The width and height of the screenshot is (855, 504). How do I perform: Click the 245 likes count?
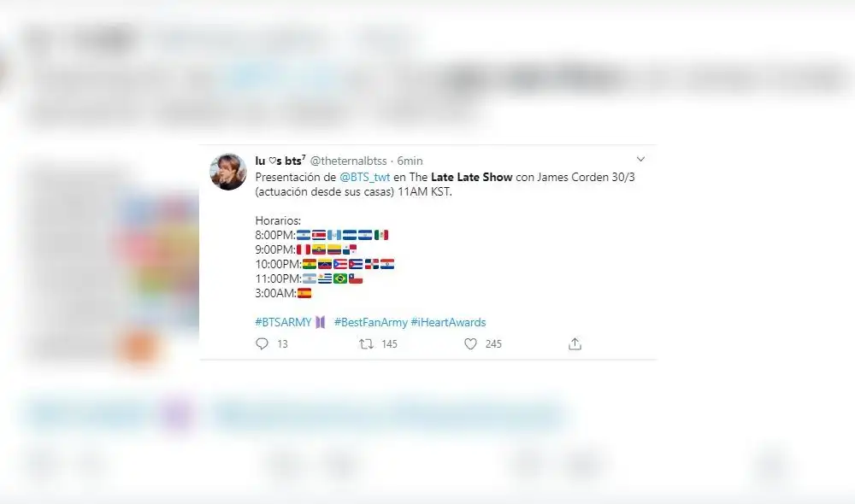coord(493,343)
